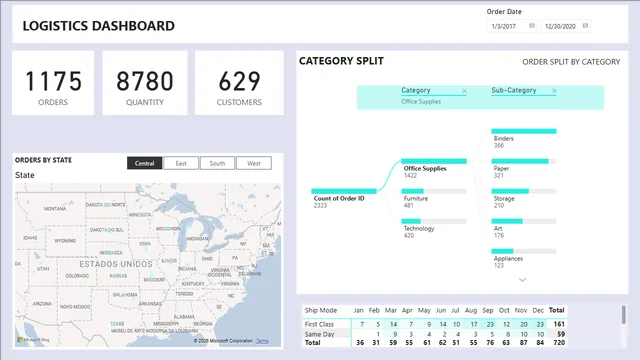Click Texas on the map
The image size is (640, 360).
pos(117,324)
